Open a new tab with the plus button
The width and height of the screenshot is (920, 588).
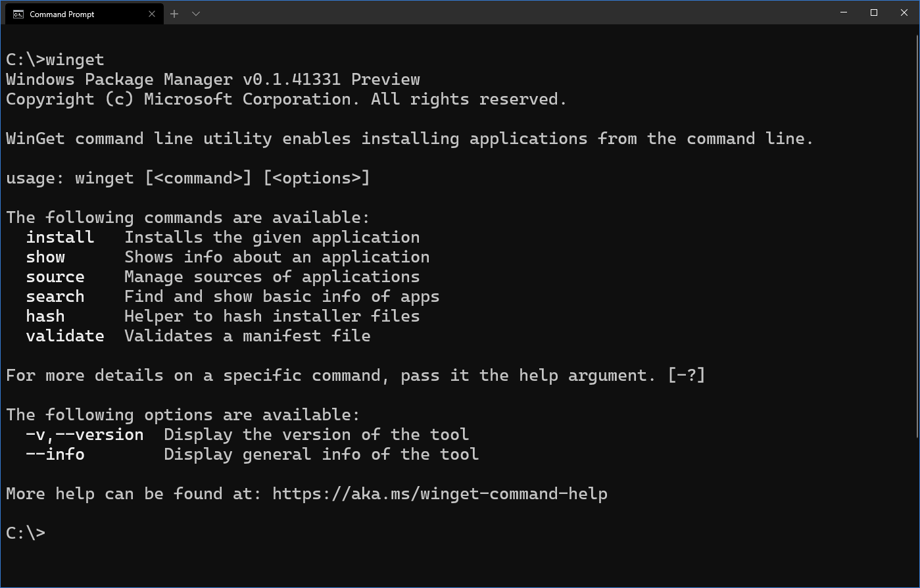coord(174,14)
